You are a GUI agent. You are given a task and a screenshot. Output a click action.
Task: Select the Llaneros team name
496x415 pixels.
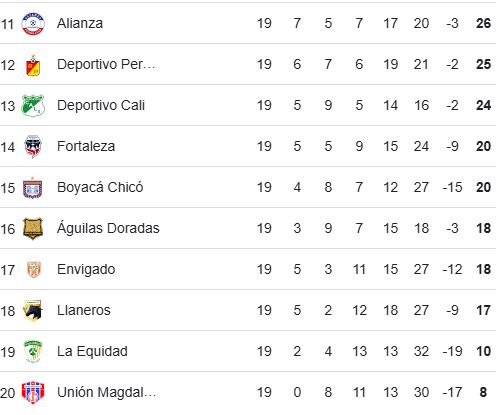point(84,310)
